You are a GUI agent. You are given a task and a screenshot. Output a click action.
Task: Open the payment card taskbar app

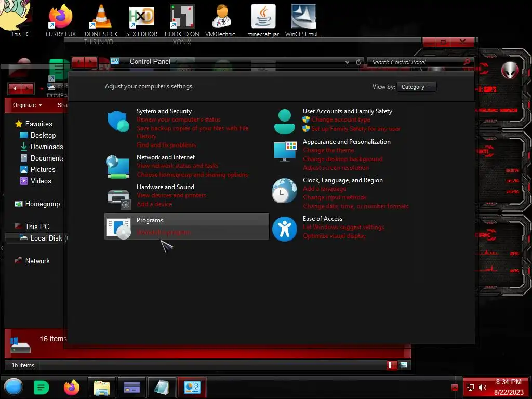click(131, 388)
